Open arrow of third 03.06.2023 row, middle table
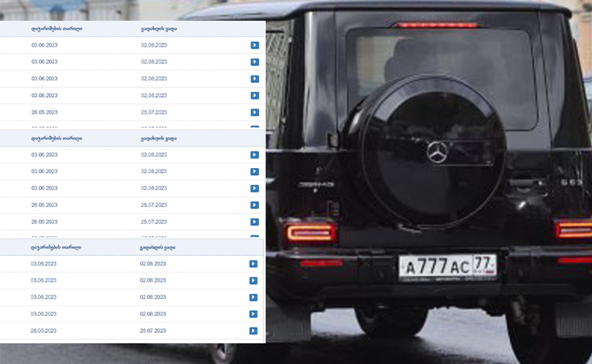This screenshot has width=592, height=364. 255,189
